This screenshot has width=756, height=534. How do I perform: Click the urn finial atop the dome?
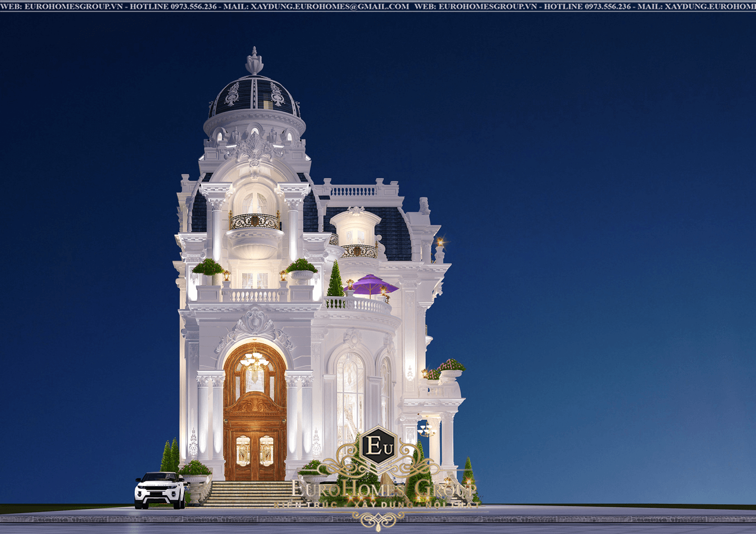254,62
